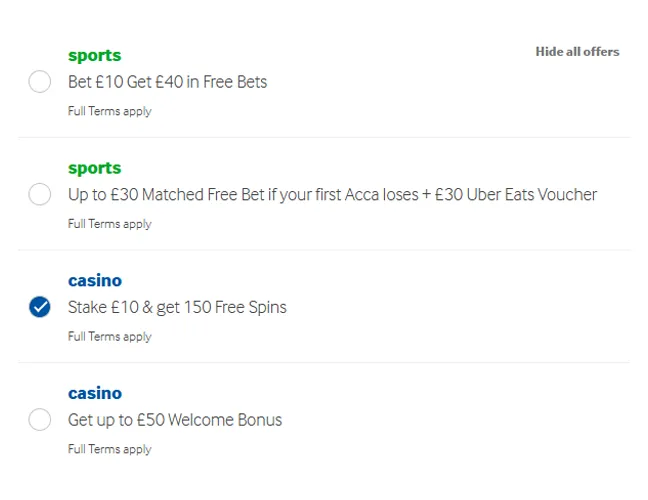Click the casino label above the Welcome Bonus
This screenshot has width=648, height=500.
[x=95, y=393]
